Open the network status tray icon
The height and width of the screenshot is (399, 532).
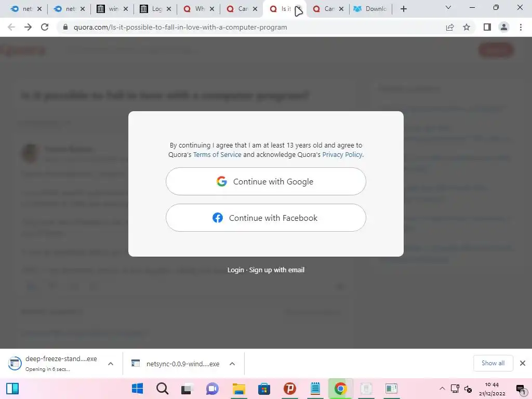(455, 389)
